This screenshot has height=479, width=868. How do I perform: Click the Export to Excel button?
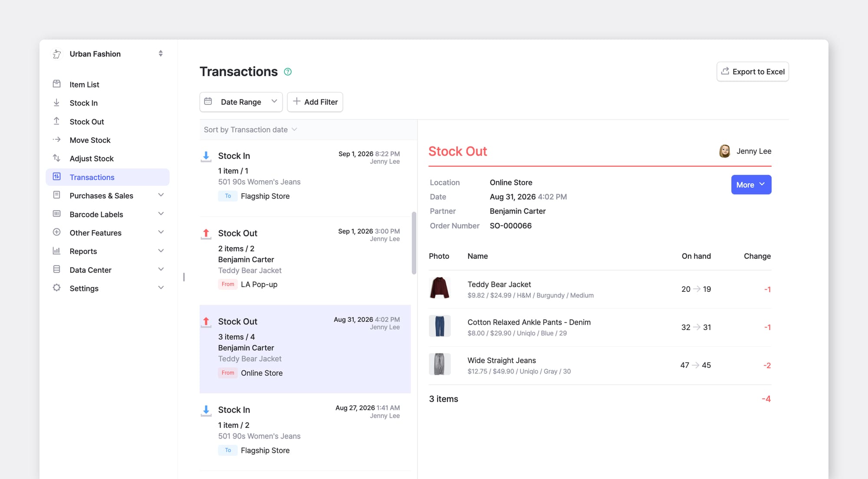(x=753, y=72)
